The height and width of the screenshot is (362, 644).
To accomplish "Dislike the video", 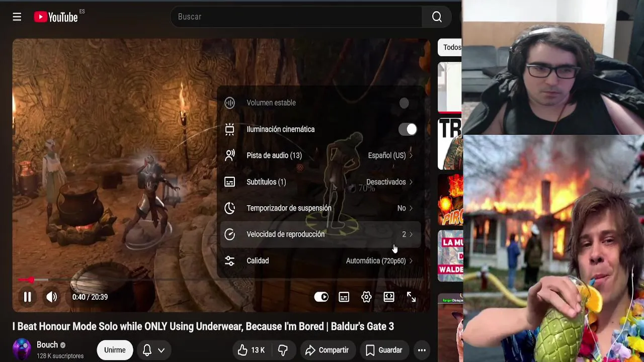I will point(283,350).
